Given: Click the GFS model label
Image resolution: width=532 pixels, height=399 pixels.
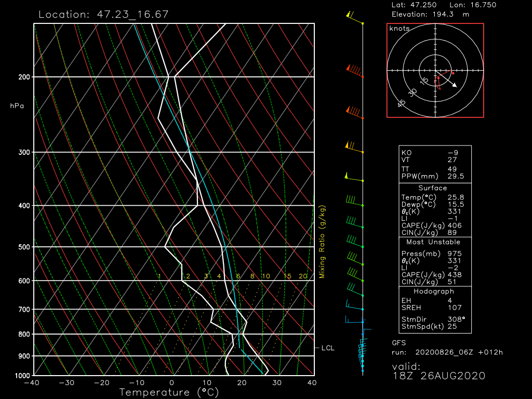Looking at the screenshot, I should (x=399, y=343).
